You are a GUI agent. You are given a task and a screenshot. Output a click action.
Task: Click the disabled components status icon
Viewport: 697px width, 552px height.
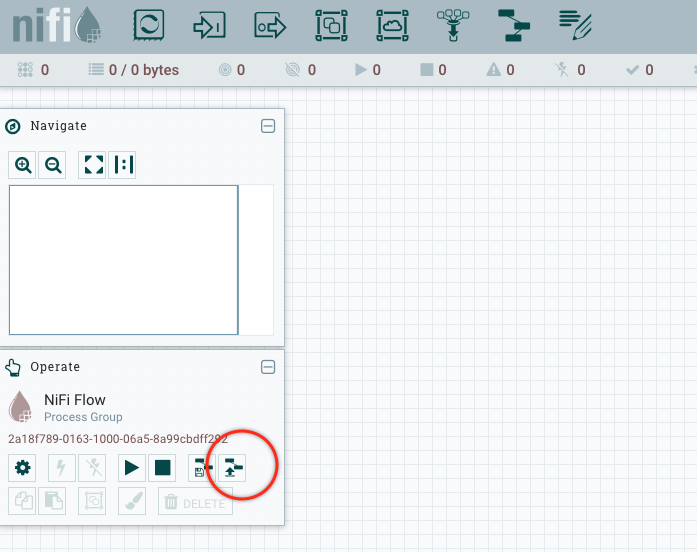click(562, 70)
